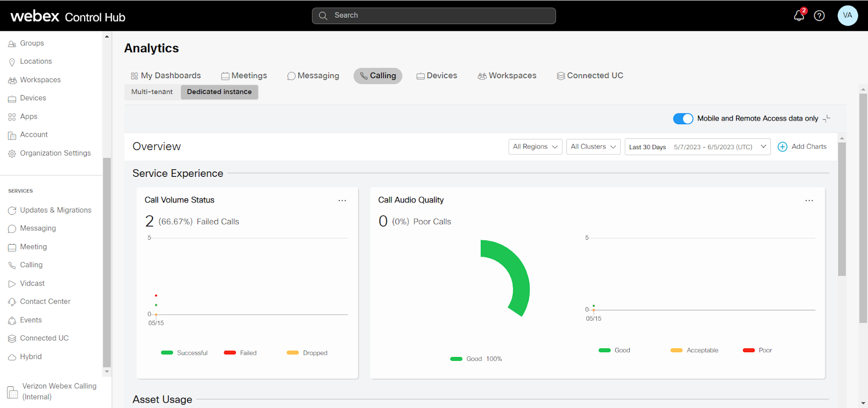Click the Contact Center headset icon
Image resolution: width=868 pixels, height=408 pixels.
pos(12,302)
